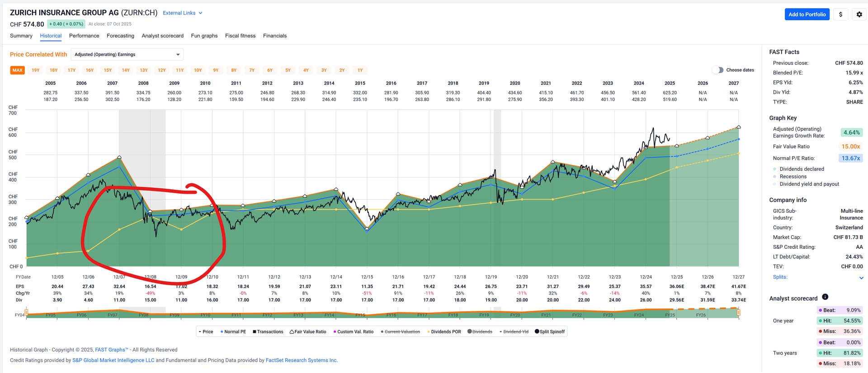868x373 pixels.
Task: Open the Fiscal fitness tab
Action: pyautogui.click(x=240, y=36)
